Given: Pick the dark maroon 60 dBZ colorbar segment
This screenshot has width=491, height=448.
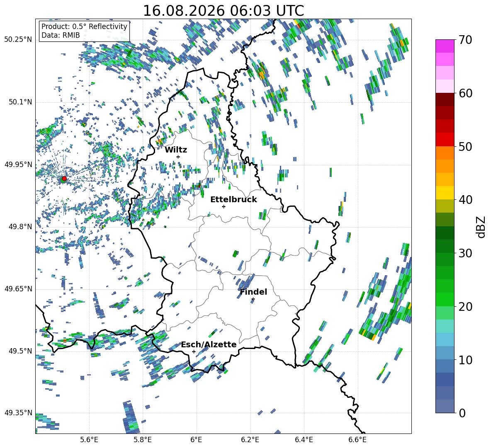Looking at the screenshot, I should 445,99.
